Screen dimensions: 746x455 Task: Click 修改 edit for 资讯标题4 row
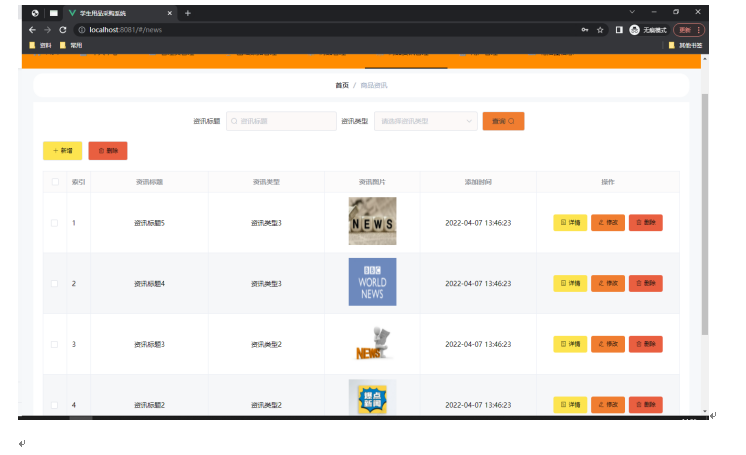tap(608, 283)
